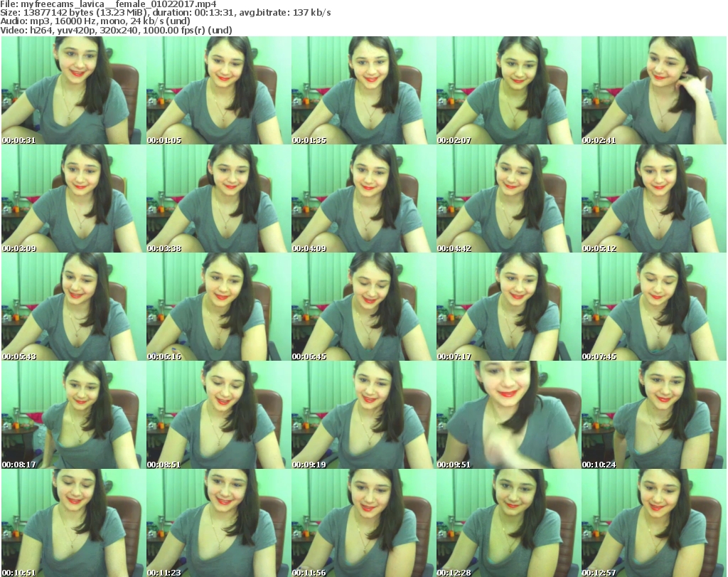
Task: Open the thumbnail stamped 00:05:43
Action: click(x=73, y=307)
